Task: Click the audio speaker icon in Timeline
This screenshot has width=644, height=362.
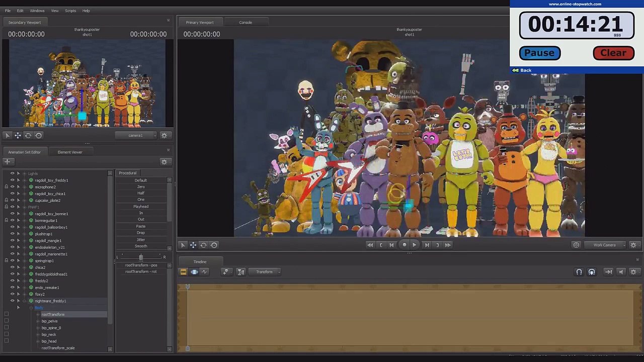Action: click(x=621, y=272)
